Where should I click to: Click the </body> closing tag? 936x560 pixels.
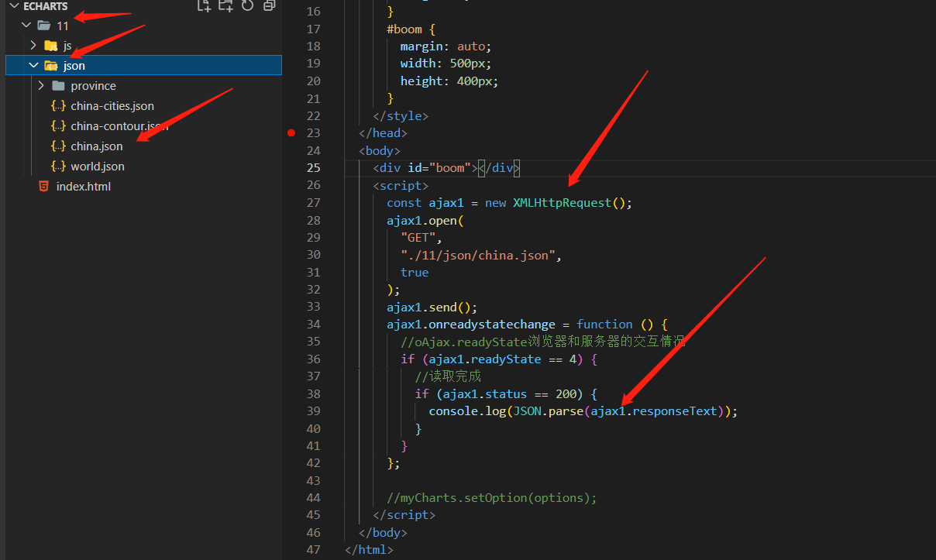[x=383, y=533]
